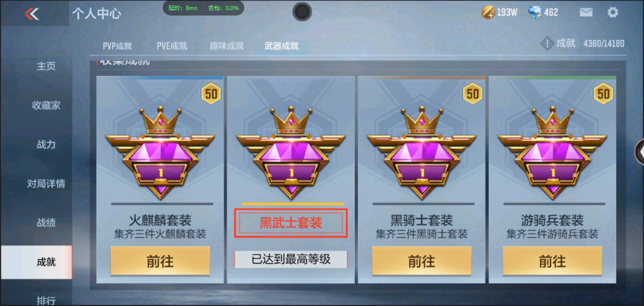Go to 主页 from the sidebar
Viewport: 644px width, 306px height.
(46, 66)
